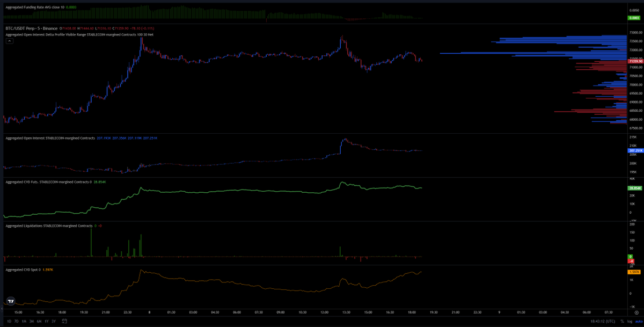Select the Aggregated Open Interest Delta Profile indicator label
The width and height of the screenshot is (644, 327).
[x=75, y=34]
